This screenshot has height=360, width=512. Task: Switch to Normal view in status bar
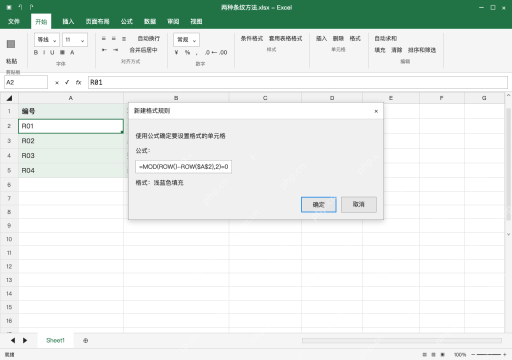(x=425, y=355)
